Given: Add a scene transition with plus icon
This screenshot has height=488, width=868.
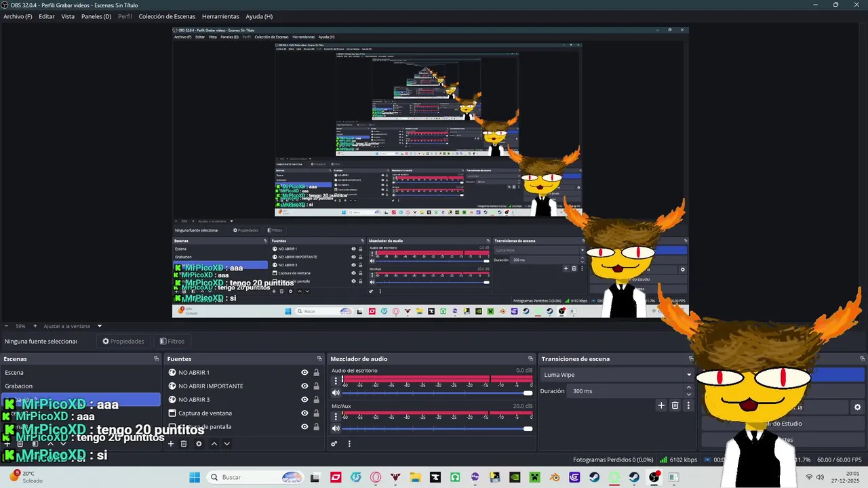Looking at the screenshot, I should point(661,405).
